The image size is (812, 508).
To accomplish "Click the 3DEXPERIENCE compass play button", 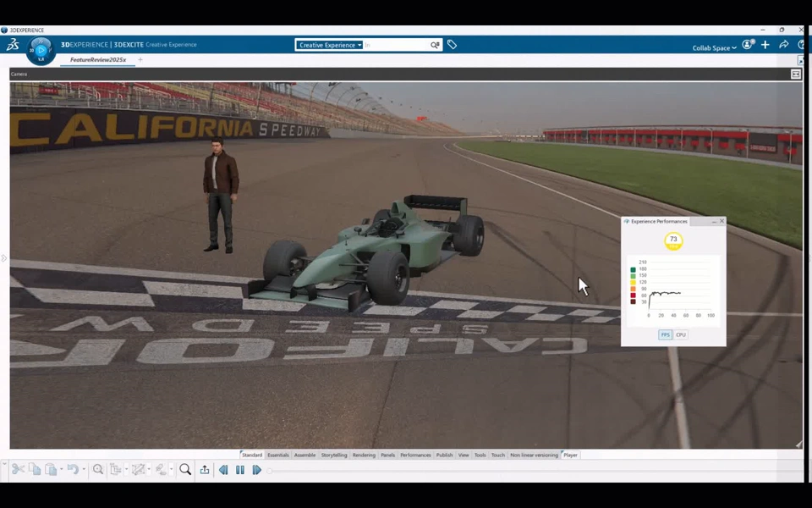I will (x=41, y=51).
